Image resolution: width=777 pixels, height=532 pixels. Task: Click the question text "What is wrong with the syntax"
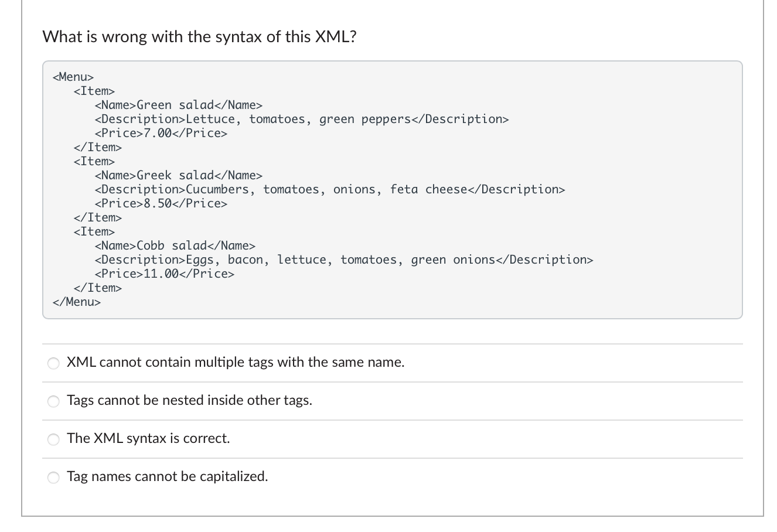(199, 37)
